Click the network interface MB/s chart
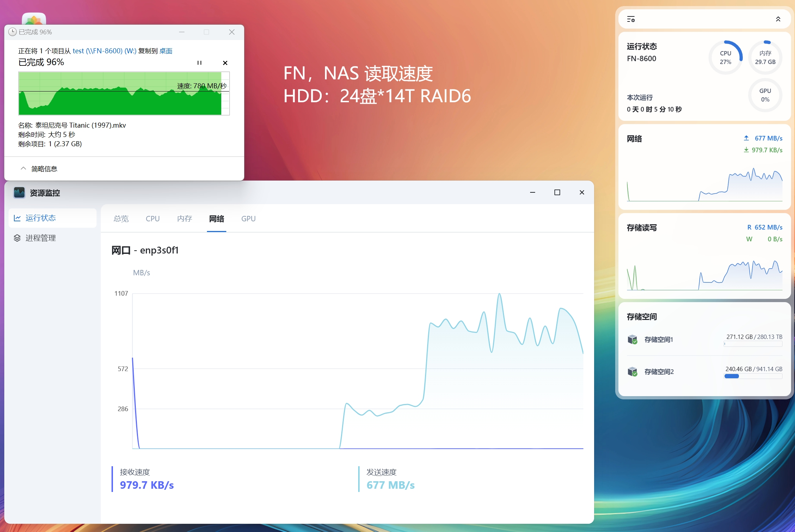 coord(358,371)
